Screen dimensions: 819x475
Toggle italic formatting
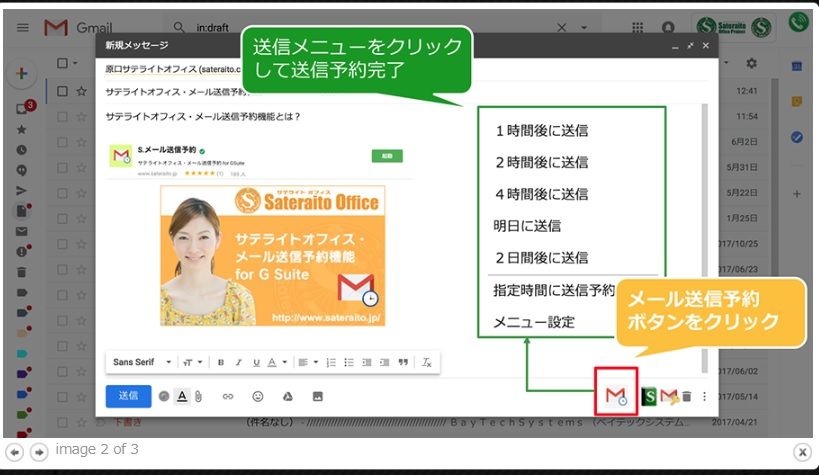pyautogui.click(x=239, y=362)
